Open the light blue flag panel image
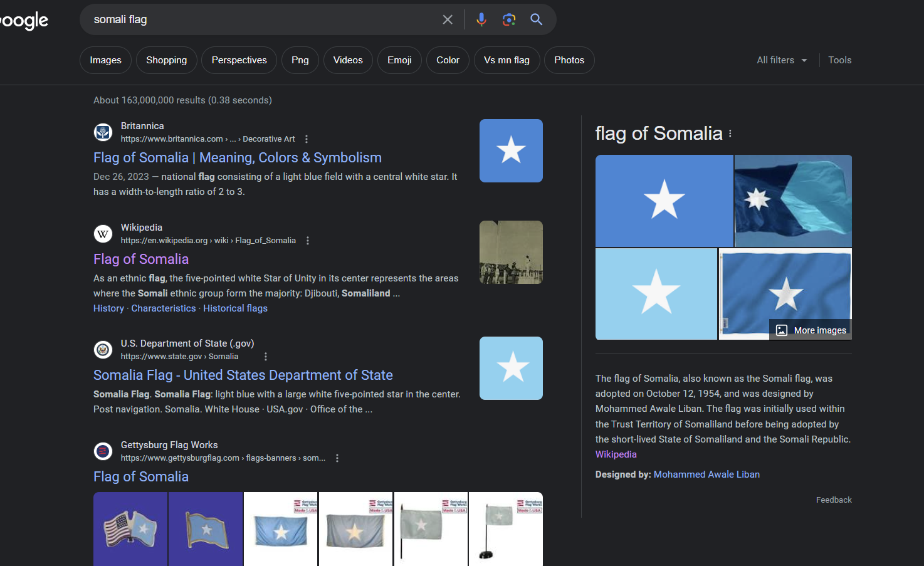Image resolution: width=924 pixels, height=566 pixels. coord(656,294)
